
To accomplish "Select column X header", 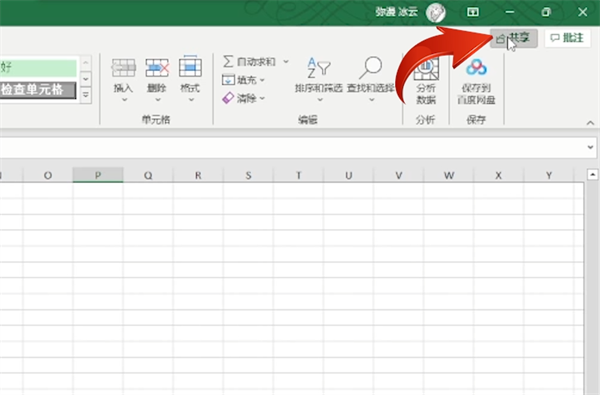I will 499,175.
